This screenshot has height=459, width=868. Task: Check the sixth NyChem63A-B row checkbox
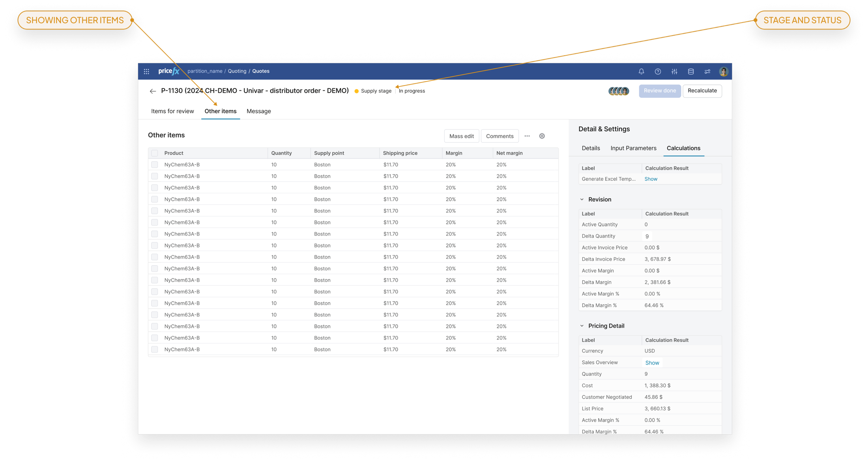coord(155,222)
